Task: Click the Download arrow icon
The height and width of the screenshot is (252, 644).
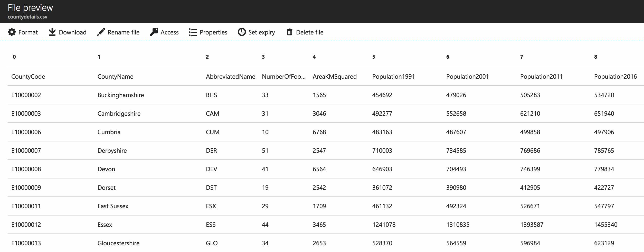Action: coord(52,32)
